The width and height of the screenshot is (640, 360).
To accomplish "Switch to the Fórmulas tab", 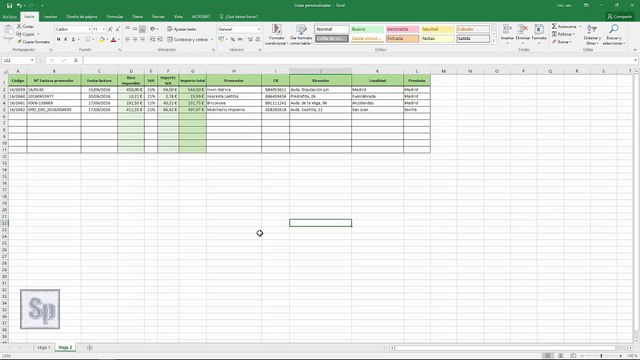I will [x=115, y=17].
